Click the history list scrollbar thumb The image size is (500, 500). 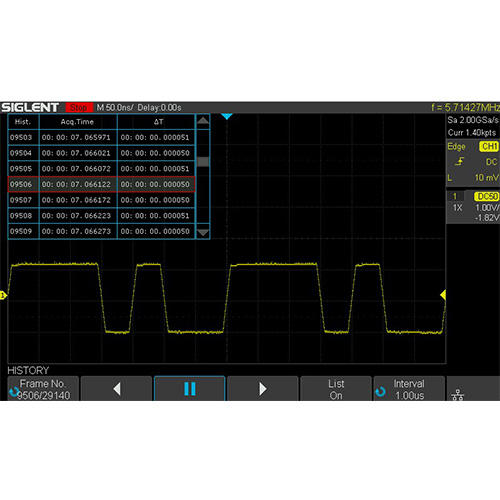coord(203,162)
